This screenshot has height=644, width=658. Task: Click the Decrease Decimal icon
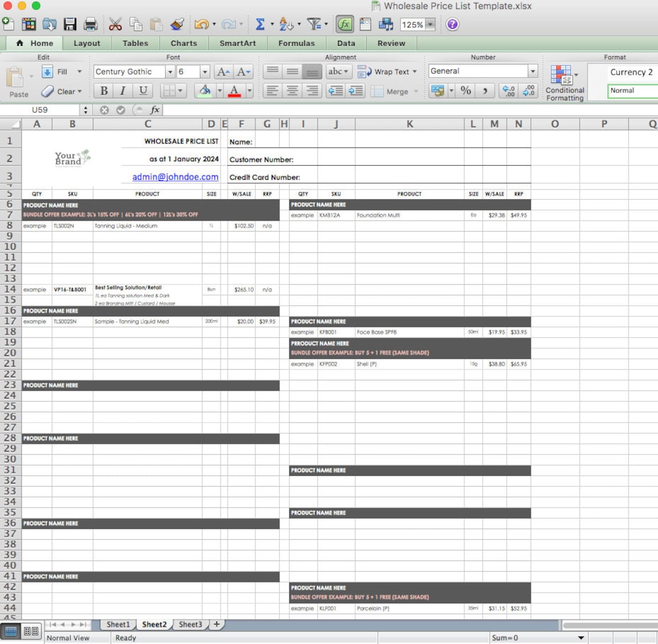click(528, 90)
